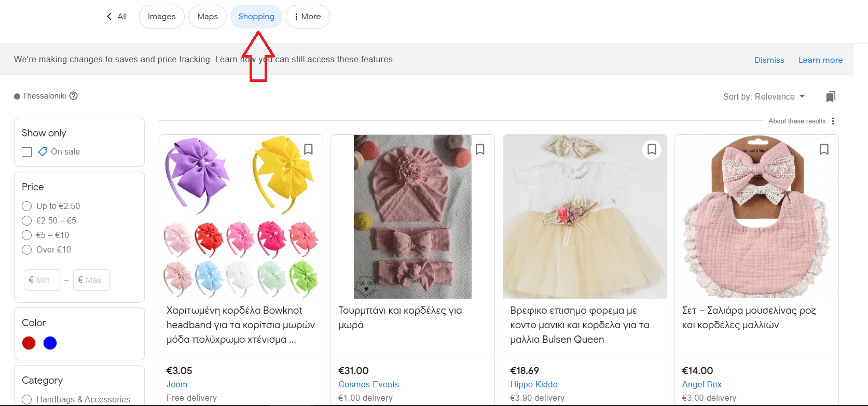Save the Bowknot headband product with bookmark icon

[x=308, y=149]
